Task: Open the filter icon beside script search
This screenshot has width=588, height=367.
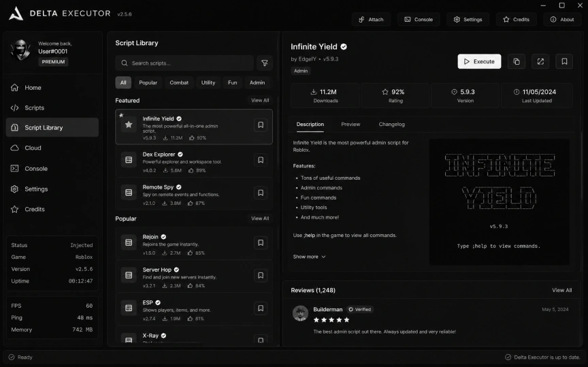Action: tap(265, 63)
